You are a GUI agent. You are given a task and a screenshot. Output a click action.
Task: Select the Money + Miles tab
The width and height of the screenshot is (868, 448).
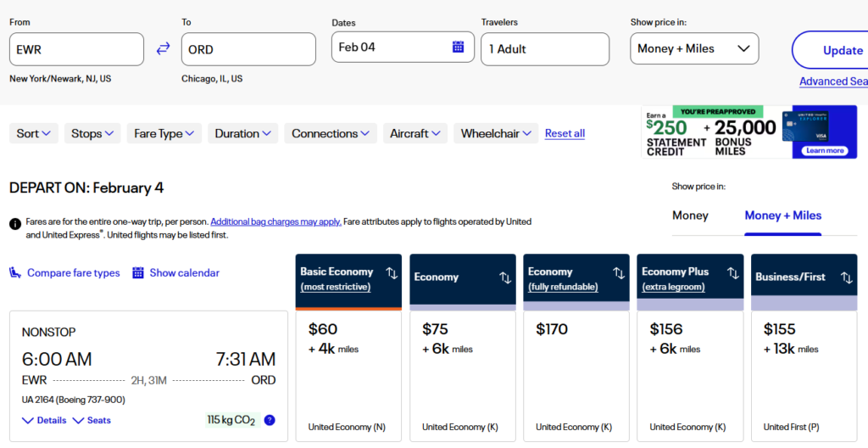coord(782,216)
